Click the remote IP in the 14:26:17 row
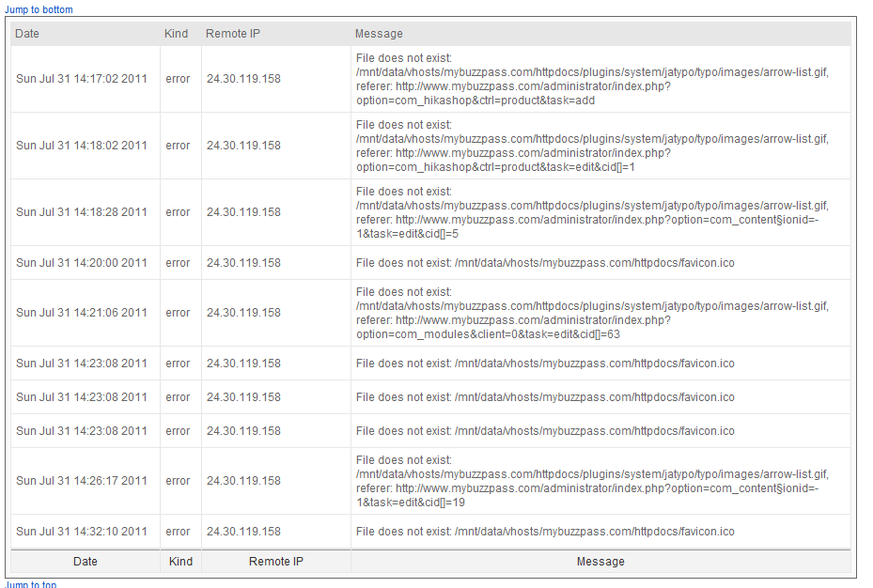 243,481
